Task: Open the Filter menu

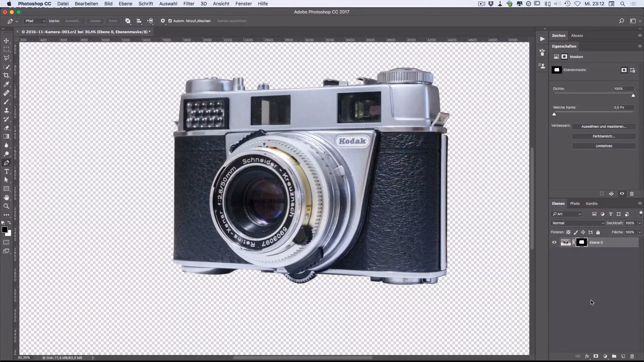Action: click(x=189, y=4)
